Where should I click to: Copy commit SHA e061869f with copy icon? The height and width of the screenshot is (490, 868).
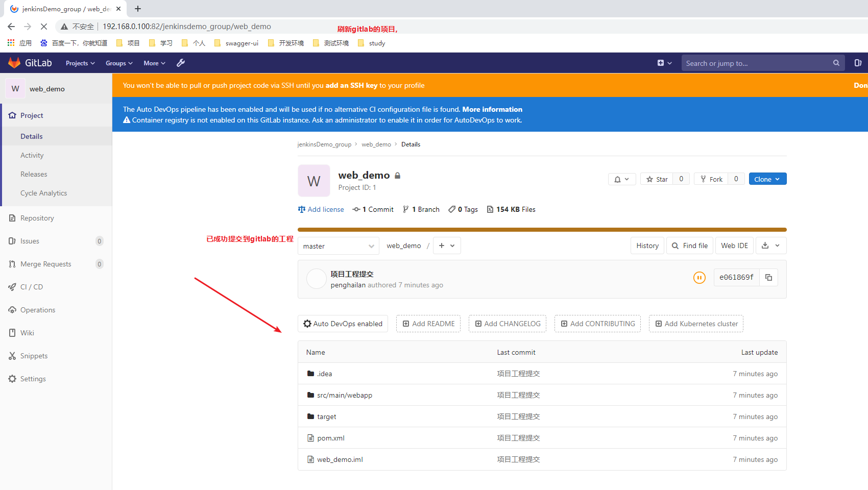(x=768, y=277)
